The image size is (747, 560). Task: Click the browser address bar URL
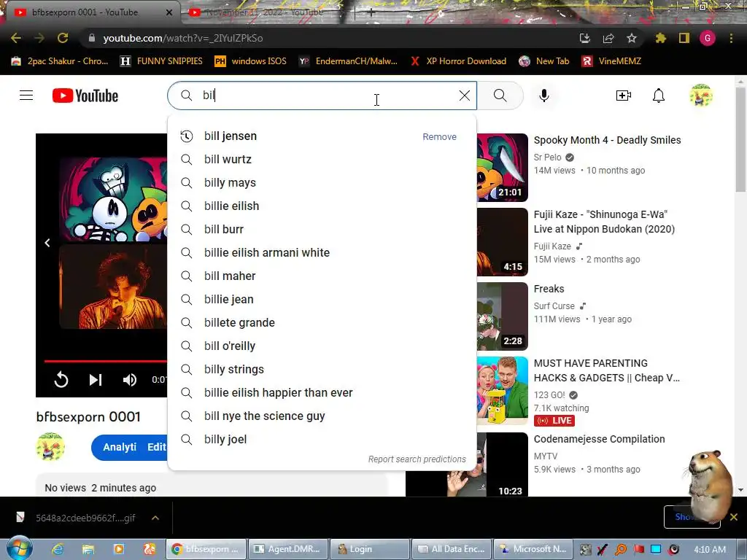pos(183,38)
